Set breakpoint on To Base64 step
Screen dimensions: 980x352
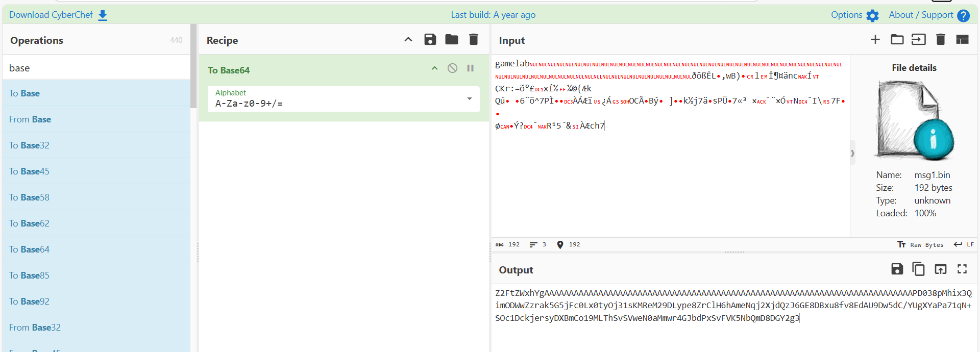(470, 68)
